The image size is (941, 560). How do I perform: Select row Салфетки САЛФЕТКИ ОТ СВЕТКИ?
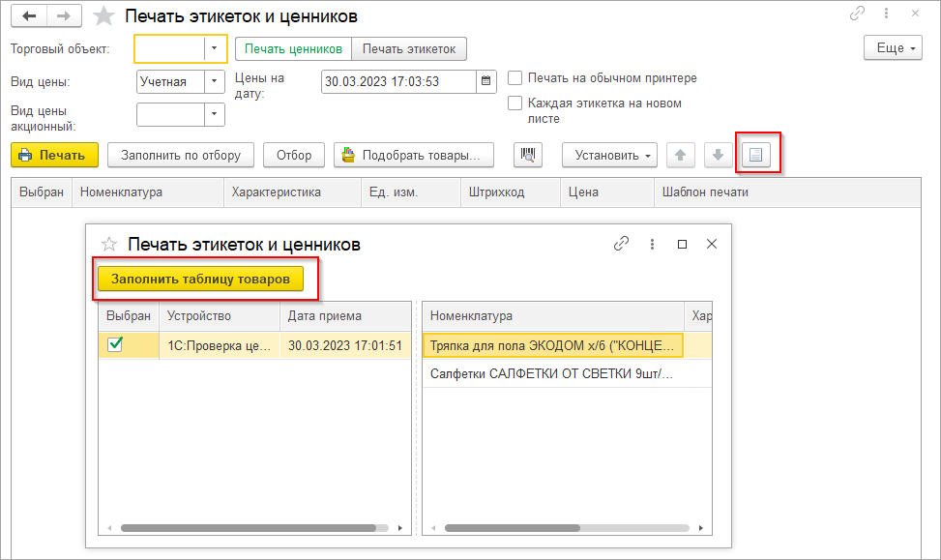[x=553, y=373]
